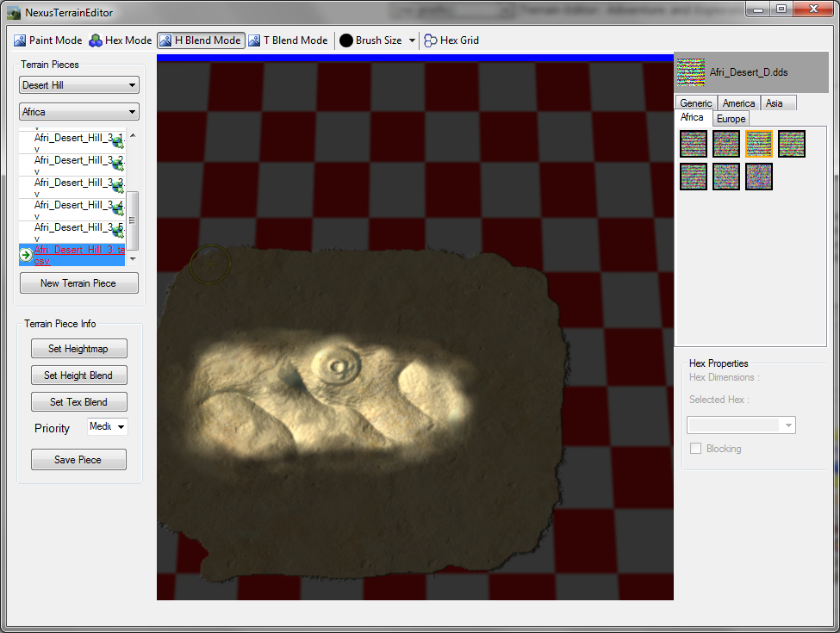Toggle the Hex Grid overlay
840x633 pixels.
point(451,40)
